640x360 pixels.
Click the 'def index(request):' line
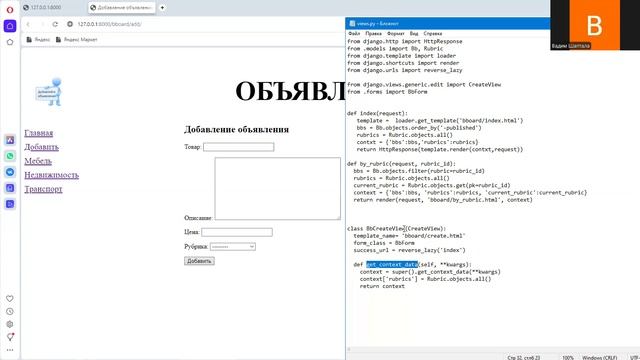377,113
